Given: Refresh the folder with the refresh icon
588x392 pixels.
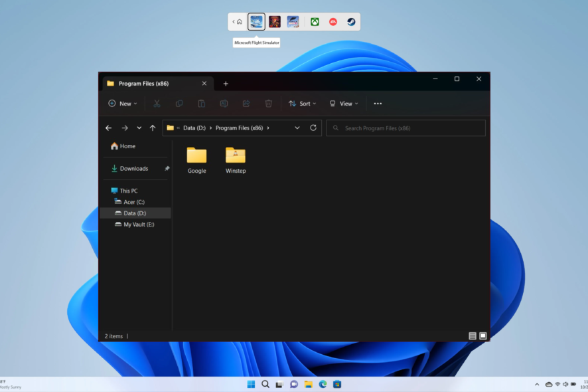Looking at the screenshot, I should [x=312, y=128].
